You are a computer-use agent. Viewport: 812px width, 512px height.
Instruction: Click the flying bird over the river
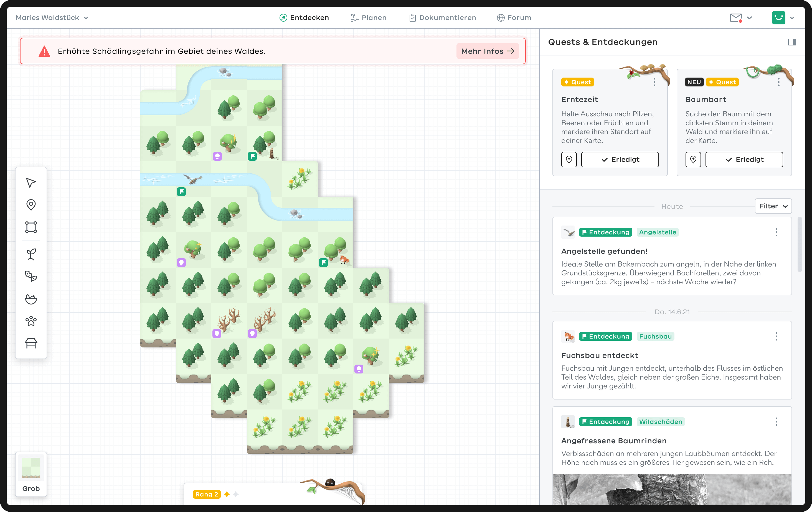192,179
